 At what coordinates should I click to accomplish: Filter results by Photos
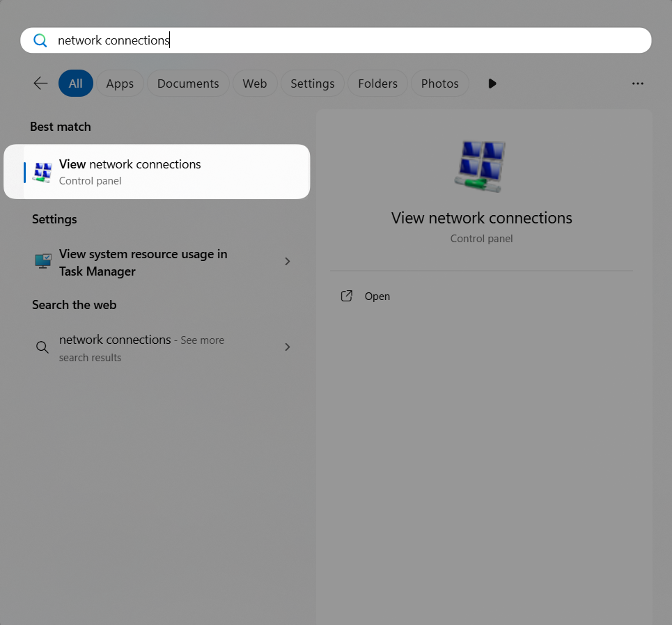tap(439, 84)
